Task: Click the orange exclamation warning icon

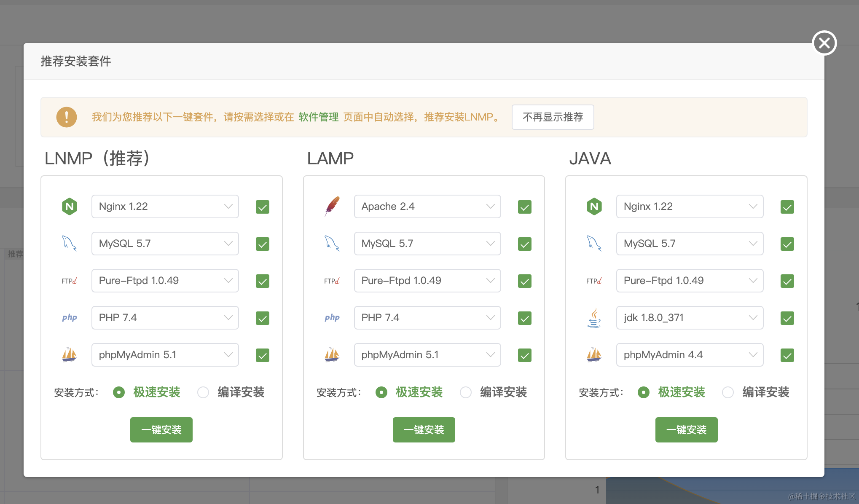Action: coord(67,117)
